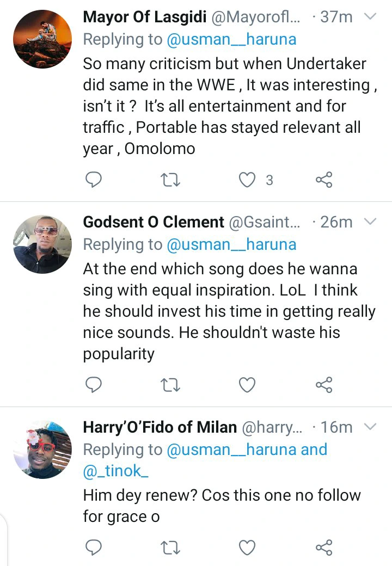Like Mayor Of Lasgidi's tweet about Undertaker
The height and width of the screenshot is (566, 392).
point(247,180)
